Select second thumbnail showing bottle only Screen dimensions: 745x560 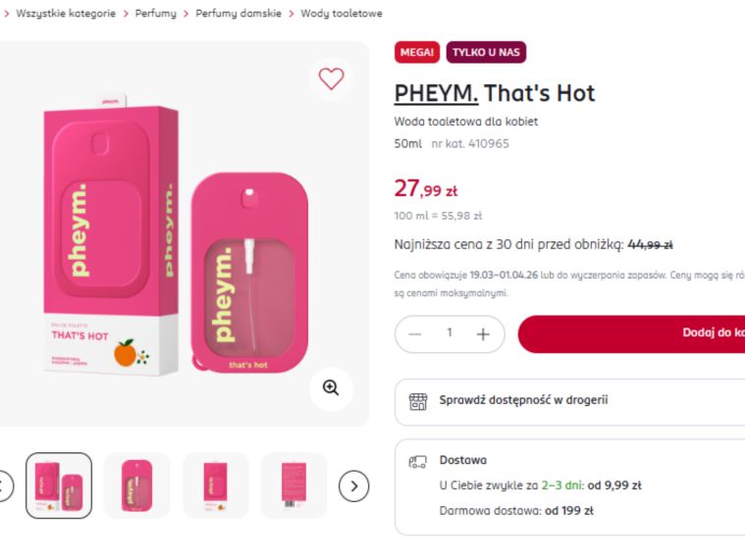tap(136, 485)
